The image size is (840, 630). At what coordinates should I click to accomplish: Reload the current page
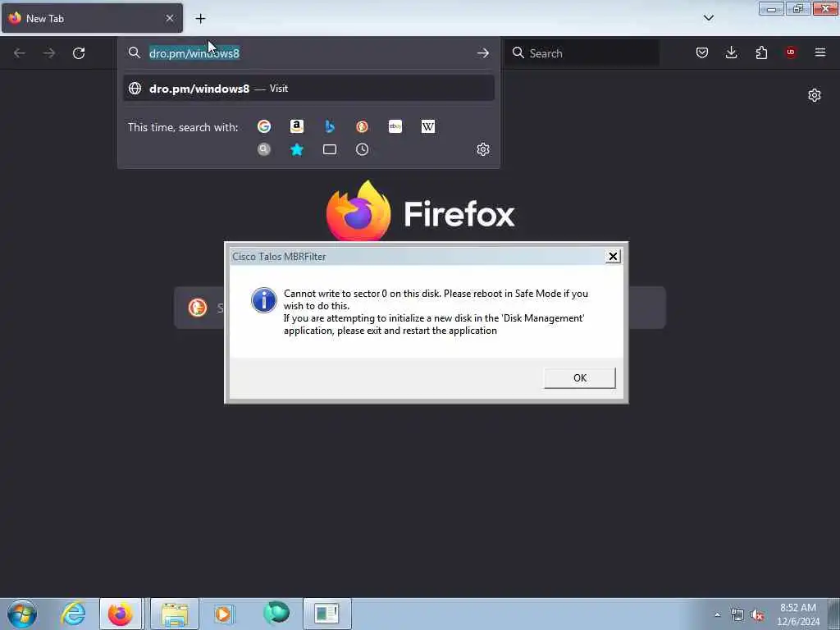click(79, 53)
